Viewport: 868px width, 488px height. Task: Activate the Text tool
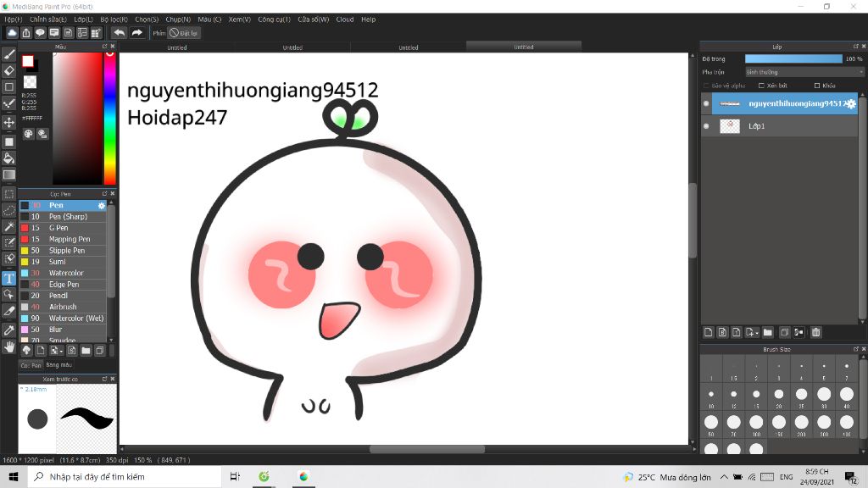tap(8, 278)
